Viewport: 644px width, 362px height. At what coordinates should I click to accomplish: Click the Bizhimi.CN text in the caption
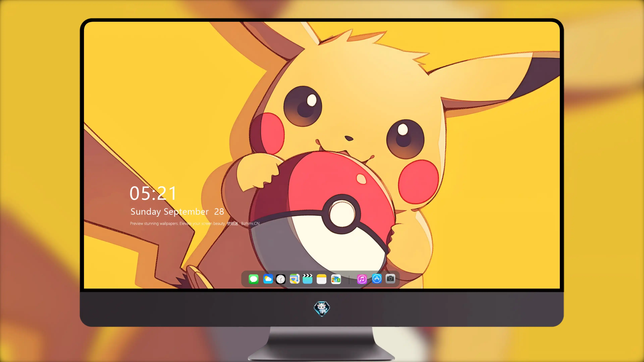250,223
